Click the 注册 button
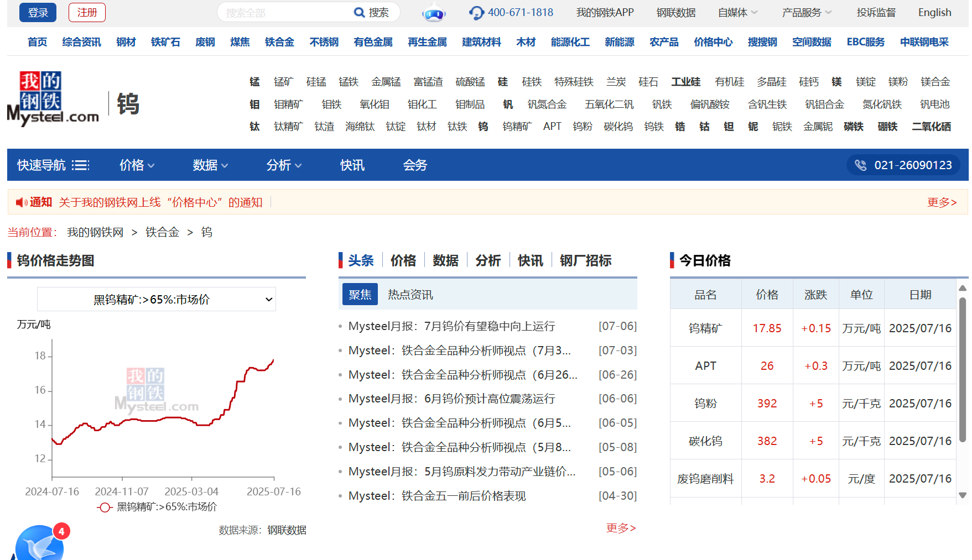Image resolution: width=972 pixels, height=560 pixels. coord(87,12)
